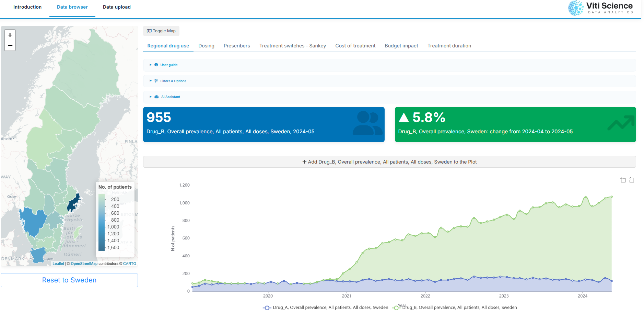
Task: Open the Treatment duration tab
Action: [449, 46]
